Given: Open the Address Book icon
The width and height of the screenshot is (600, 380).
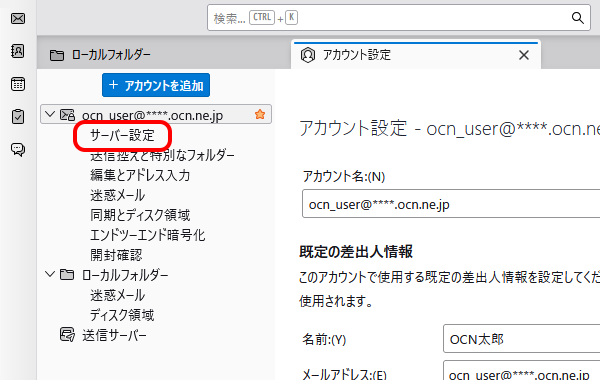Looking at the screenshot, I should (18, 51).
